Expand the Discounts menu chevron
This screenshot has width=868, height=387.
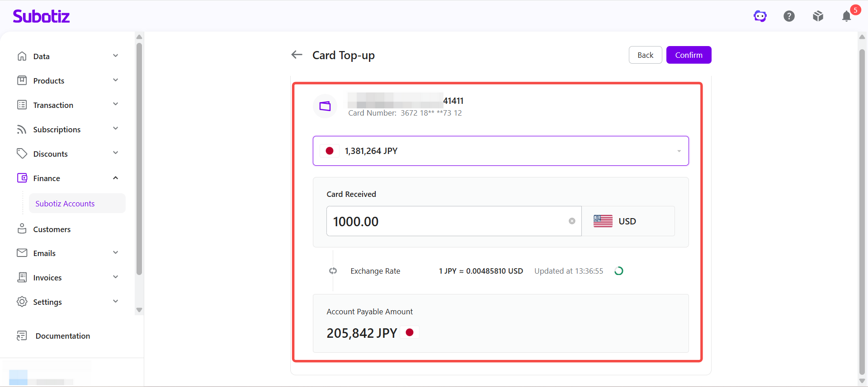(x=116, y=153)
